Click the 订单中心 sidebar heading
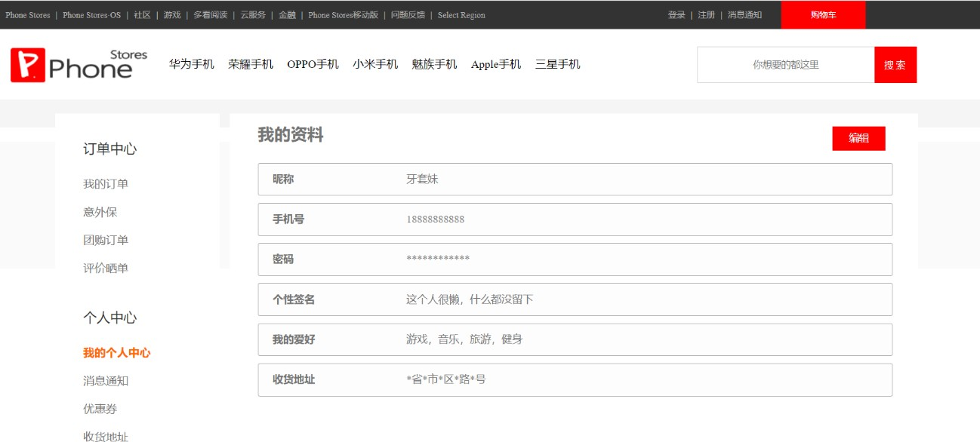 pos(110,149)
